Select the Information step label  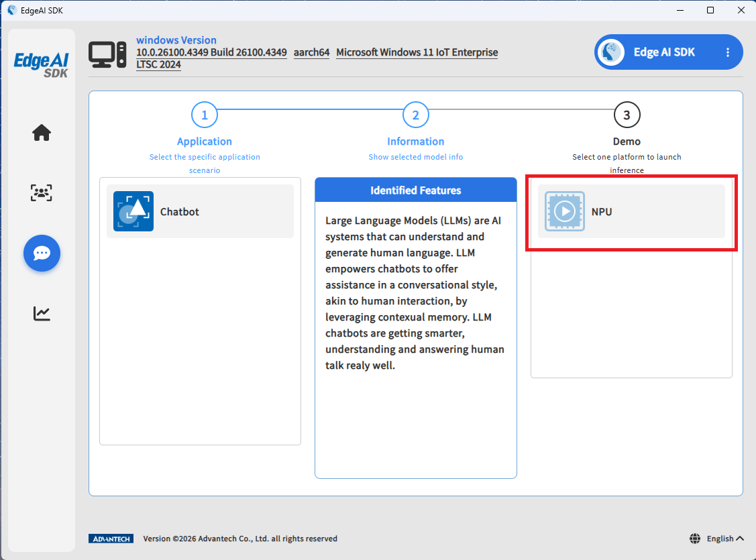[x=416, y=142]
